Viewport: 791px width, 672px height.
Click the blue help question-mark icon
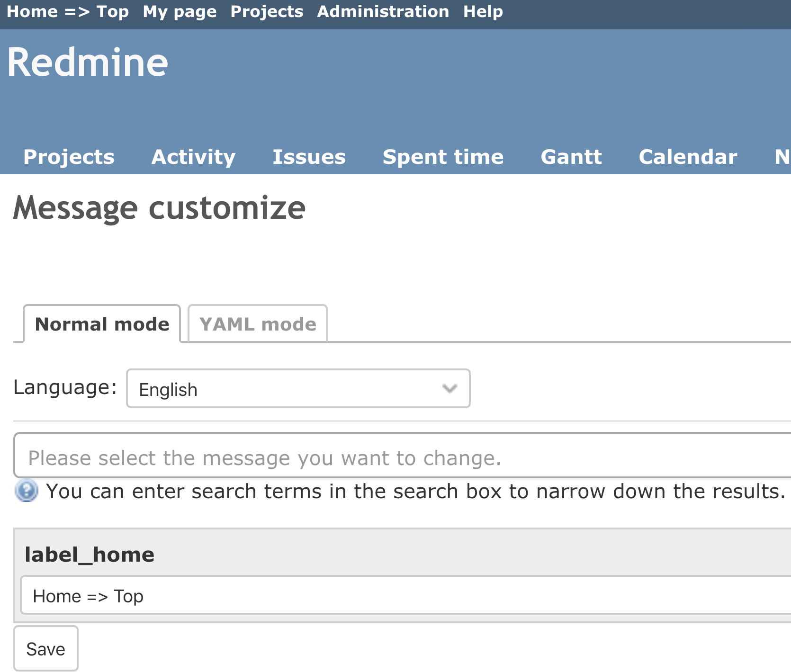tap(27, 491)
